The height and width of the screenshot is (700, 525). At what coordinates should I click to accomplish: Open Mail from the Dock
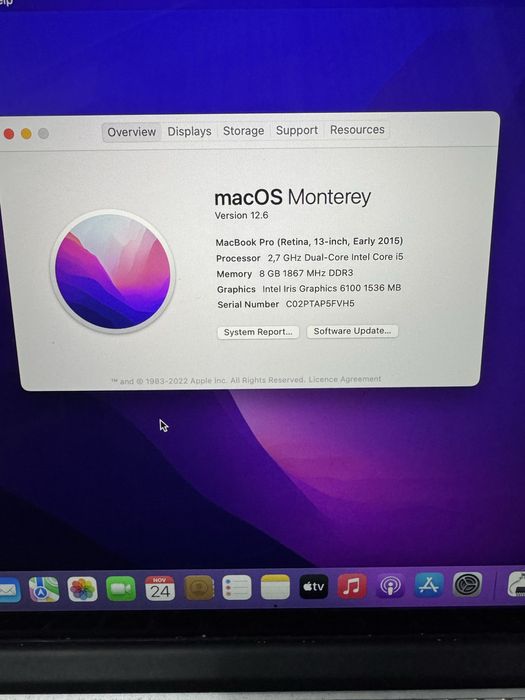pos(8,590)
